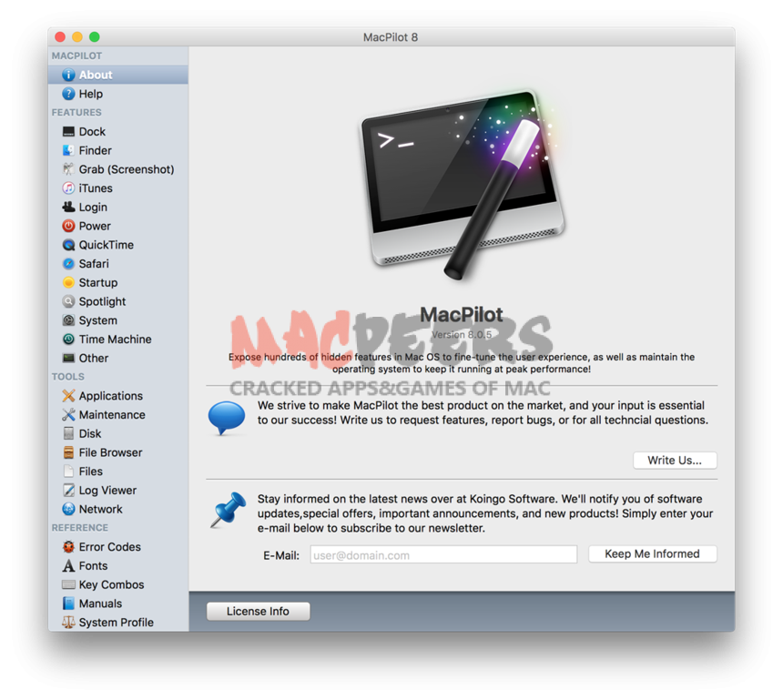The height and width of the screenshot is (700, 783).
Task: Click the Log Viewer pencil icon
Action: pyautogui.click(x=68, y=491)
